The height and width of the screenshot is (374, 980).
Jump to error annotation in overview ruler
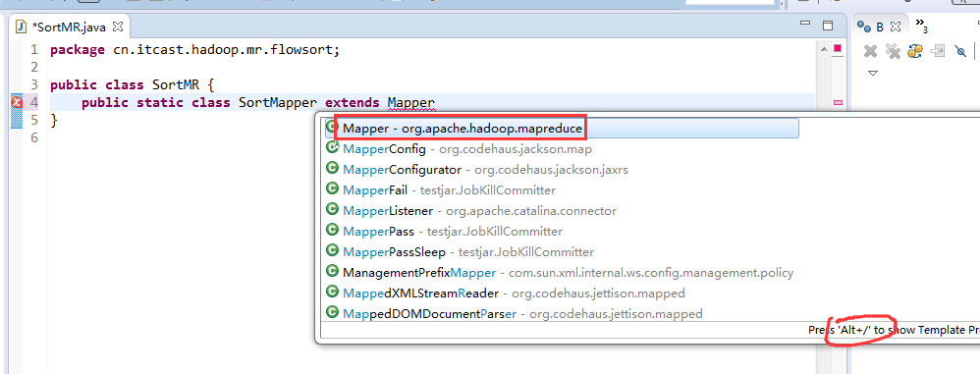coord(838,102)
